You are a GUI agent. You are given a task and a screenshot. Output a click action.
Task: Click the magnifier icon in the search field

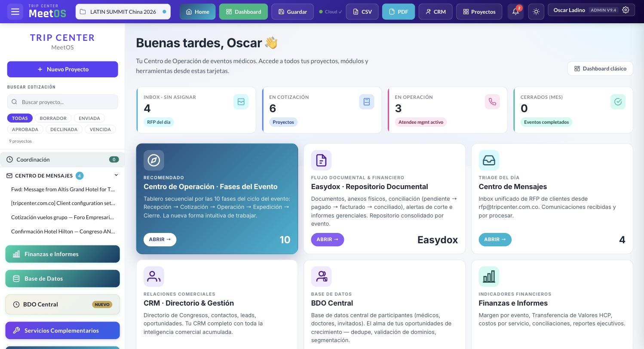pyautogui.click(x=14, y=102)
